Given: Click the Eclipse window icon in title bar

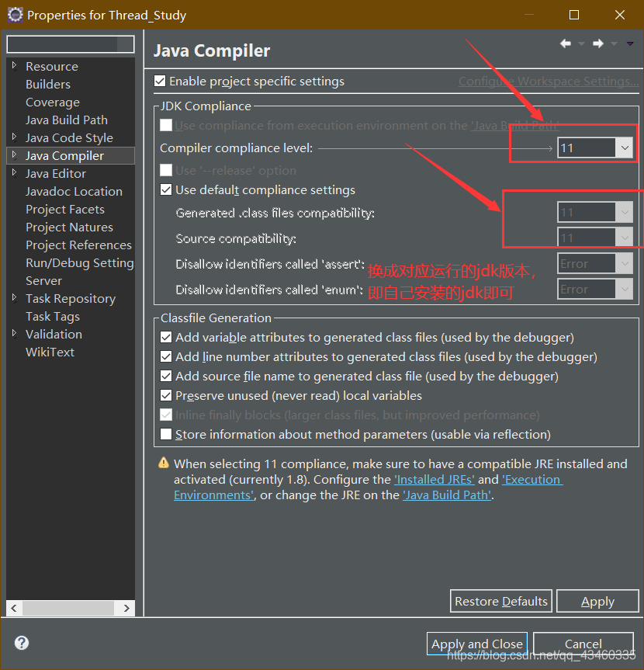Looking at the screenshot, I should pyautogui.click(x=16, y=15).
